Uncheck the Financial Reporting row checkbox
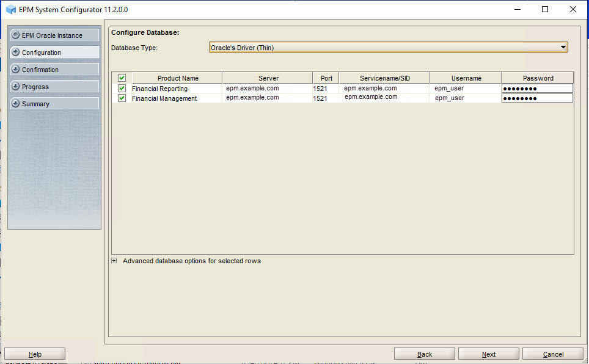The image size is (589, 364). (122, 89)
